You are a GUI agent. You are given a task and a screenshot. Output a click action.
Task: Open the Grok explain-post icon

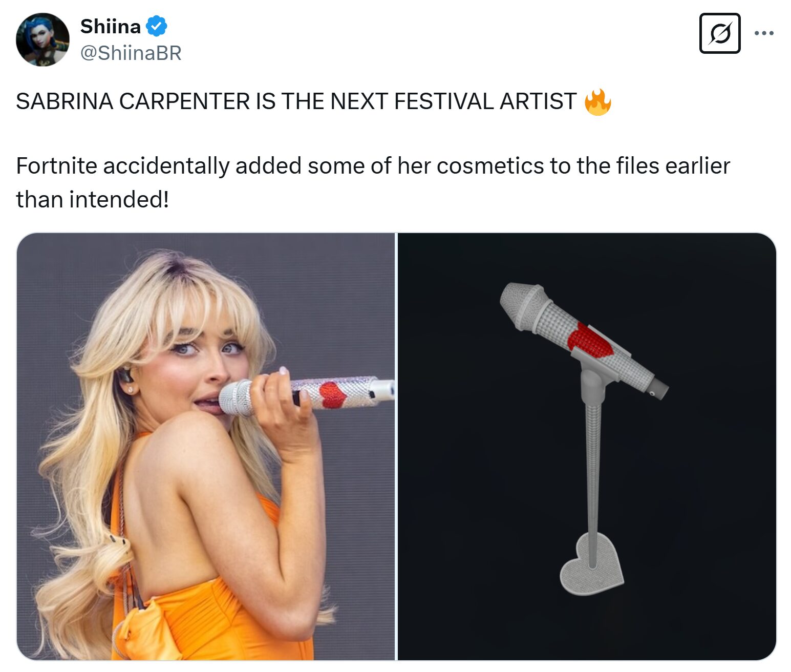point(720,33)
